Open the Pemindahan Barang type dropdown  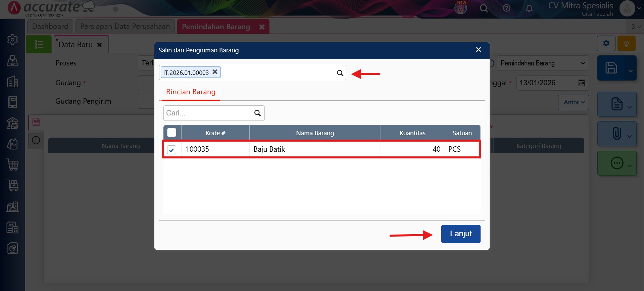click(x=542, y=63)
